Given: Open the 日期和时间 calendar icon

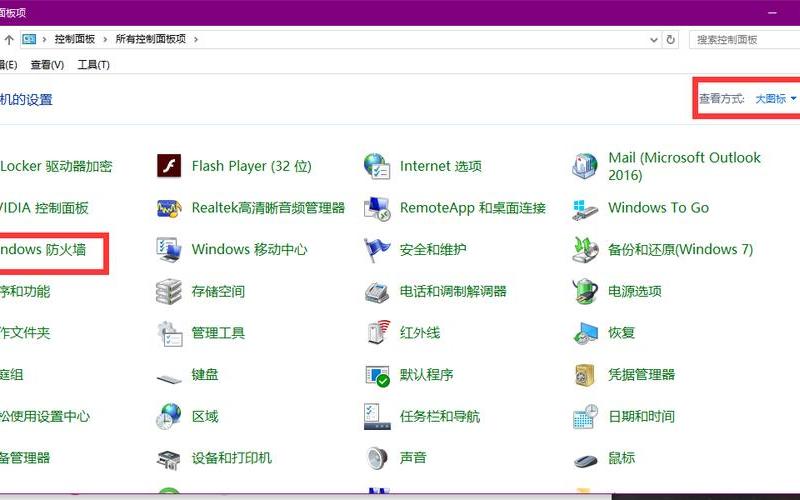Looking at the screenshot, I should pos(585,416).
